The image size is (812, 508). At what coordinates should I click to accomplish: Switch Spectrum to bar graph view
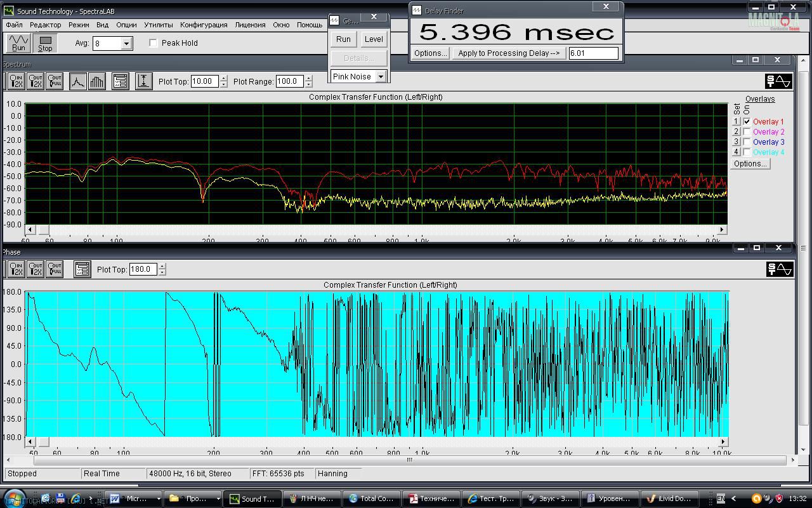tap(97, 81)
